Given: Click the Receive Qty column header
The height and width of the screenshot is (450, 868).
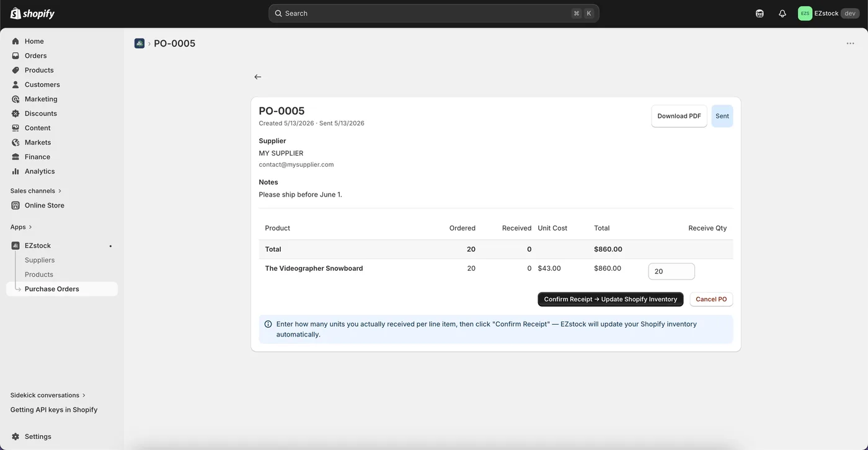Looking at the screenshot, I should pos(707,228).
